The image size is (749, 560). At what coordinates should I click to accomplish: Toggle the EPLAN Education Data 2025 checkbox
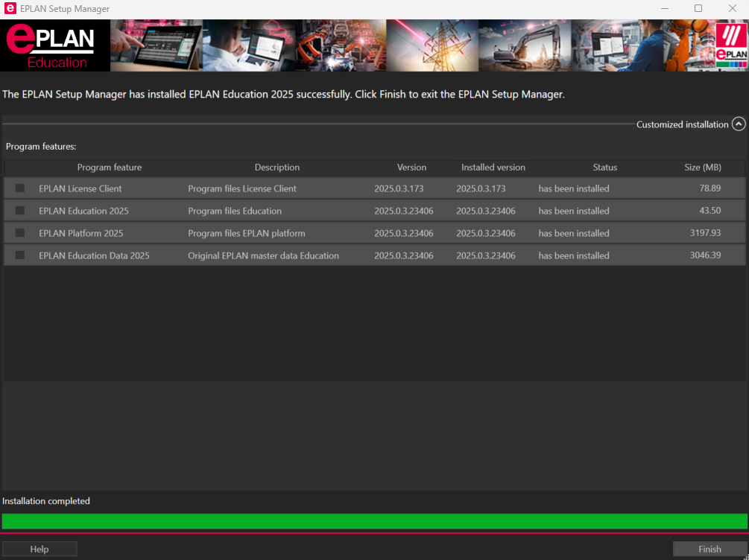point(20,255)
